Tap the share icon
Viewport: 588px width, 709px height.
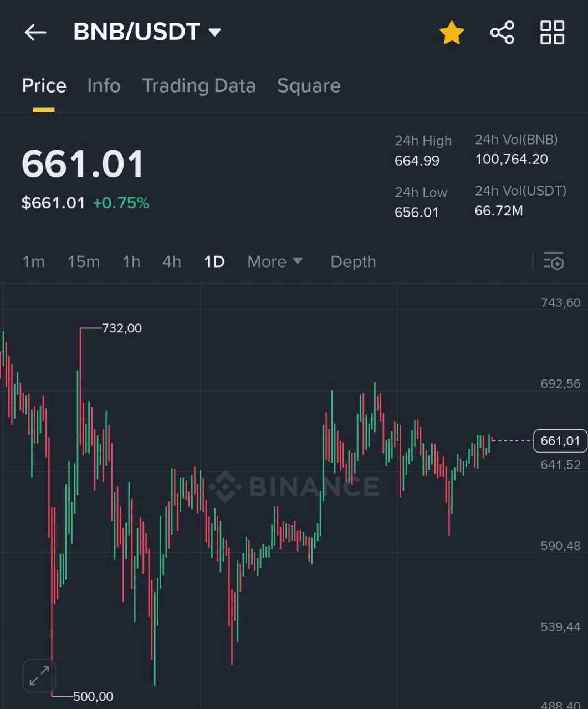[x=502, y=33]
